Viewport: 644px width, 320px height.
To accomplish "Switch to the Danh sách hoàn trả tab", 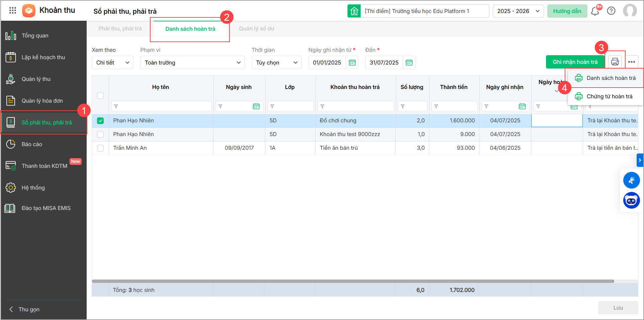I will (190, 29).
